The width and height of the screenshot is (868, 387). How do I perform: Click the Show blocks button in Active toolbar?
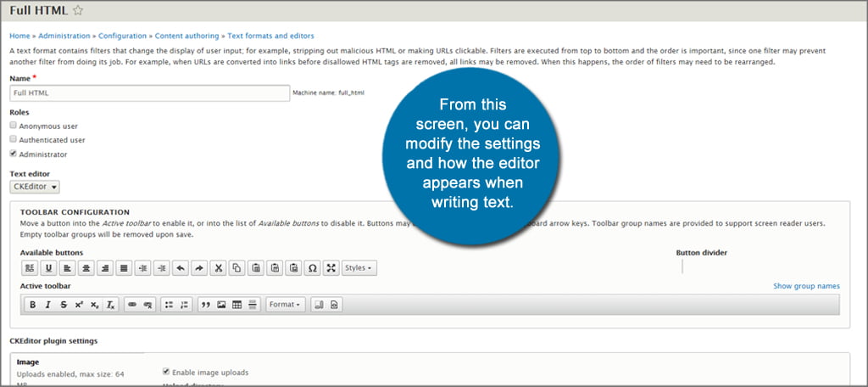tap(319, 305)
